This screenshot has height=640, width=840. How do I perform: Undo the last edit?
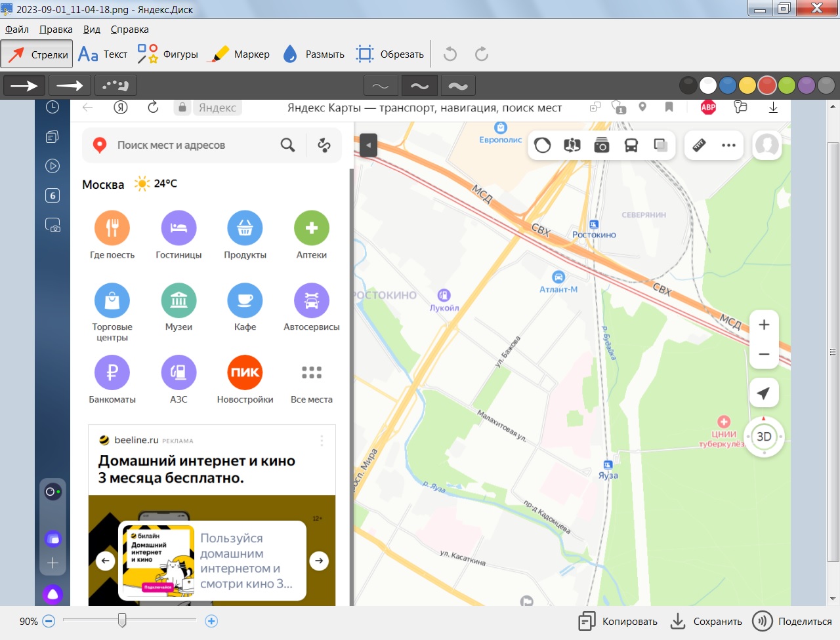click(450, 54)
